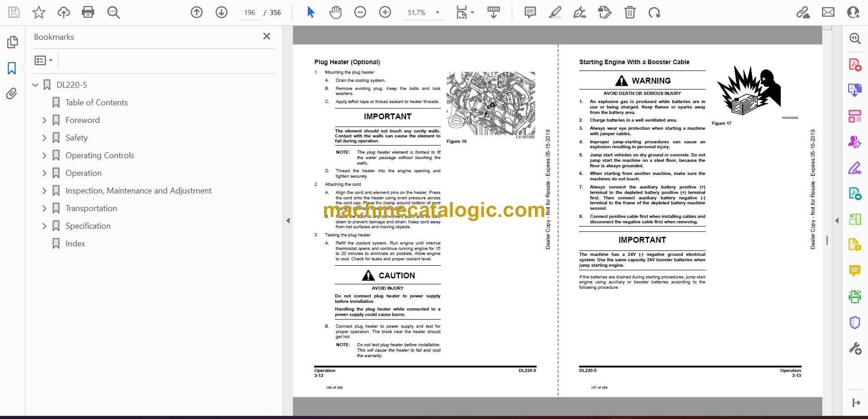Image resolution: width=868 pixels, height=419 pixels.
Task: Click the vertical document scrollbar thumb
Action: [827, 240]
